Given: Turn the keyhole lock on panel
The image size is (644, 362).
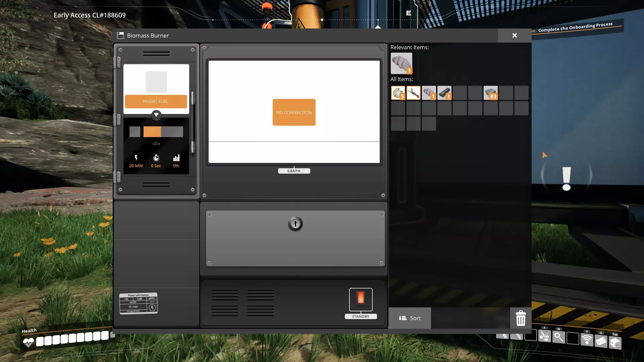Looking at the screenshot, I should [x=295, y=224].
